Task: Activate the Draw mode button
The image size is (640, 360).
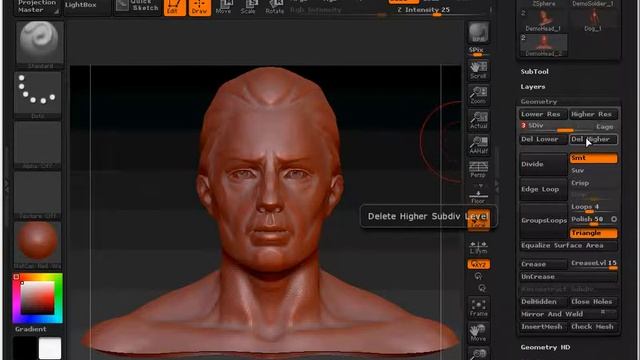Action: point(200,7)
